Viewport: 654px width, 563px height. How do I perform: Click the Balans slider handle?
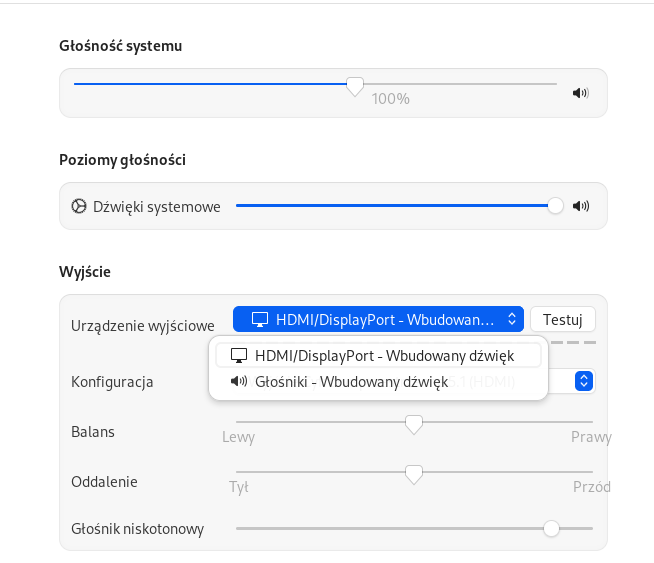point(414,425)
